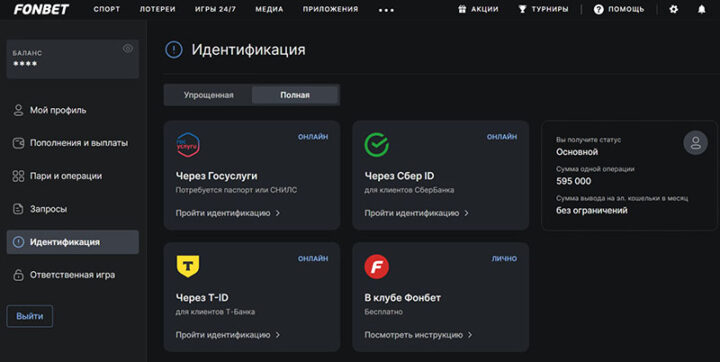
Task: Open notifications bell icon
Action: (x=701, y=9)
